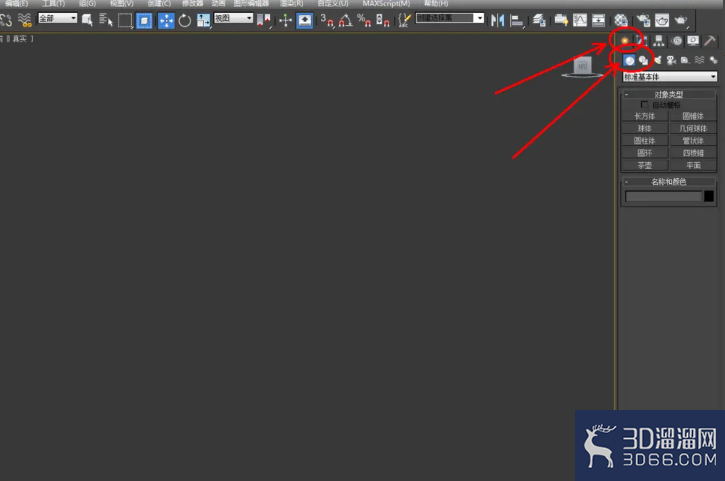Select the Lights category icon
The height and width of the screenshot is (481, 725).
pos(657,60)
